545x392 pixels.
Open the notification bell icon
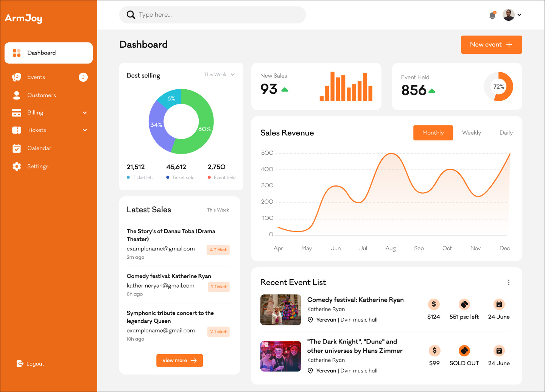[x=492, y=16]
